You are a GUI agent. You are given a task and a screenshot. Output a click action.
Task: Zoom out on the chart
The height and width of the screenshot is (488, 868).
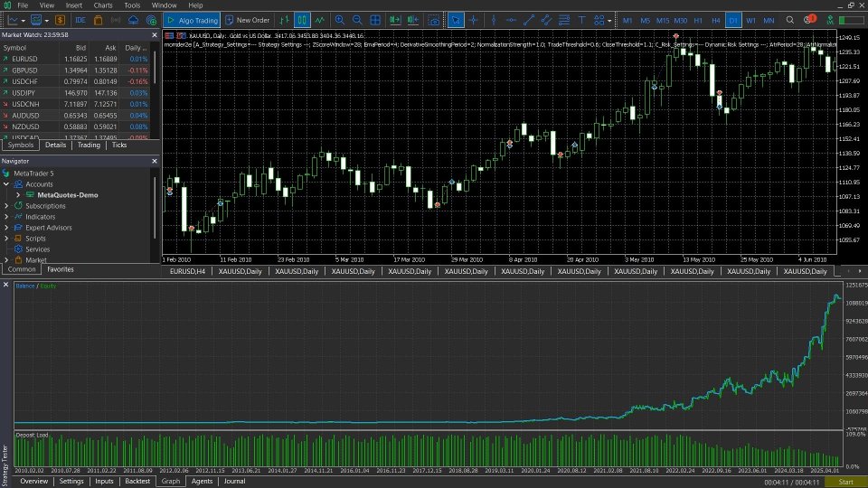(357, 21)
